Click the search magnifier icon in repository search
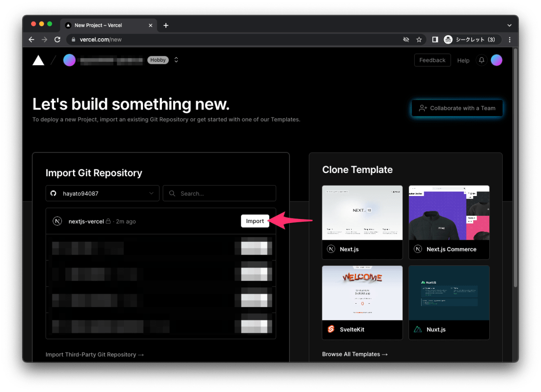Image resolution: width=541 pixels, height=392 pixels. point(172,193)
